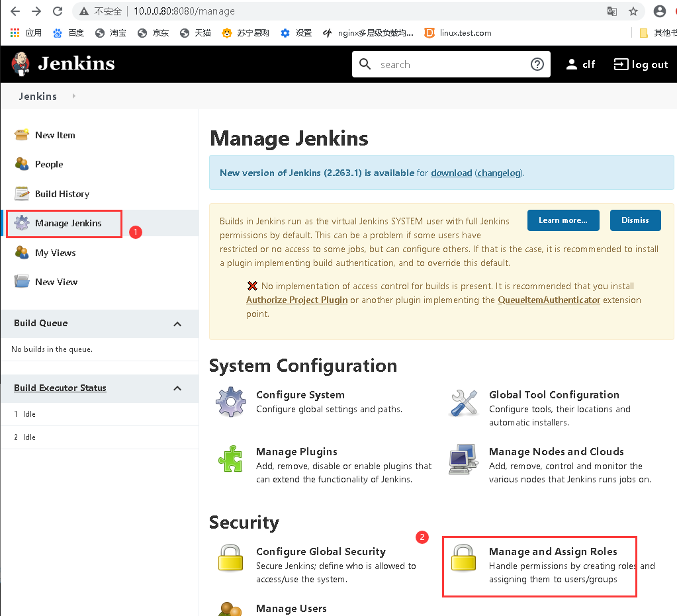Click the browser back arrow

[x=15, y=11]
